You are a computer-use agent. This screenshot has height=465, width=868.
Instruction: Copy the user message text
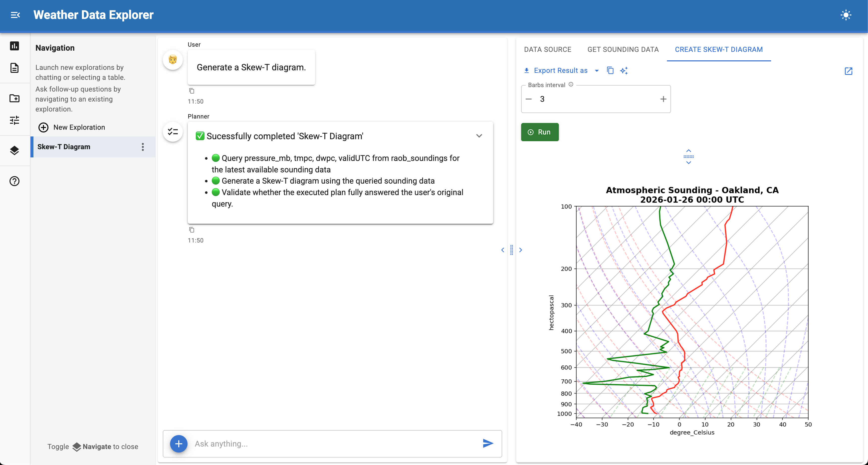(x=192, y=91)
